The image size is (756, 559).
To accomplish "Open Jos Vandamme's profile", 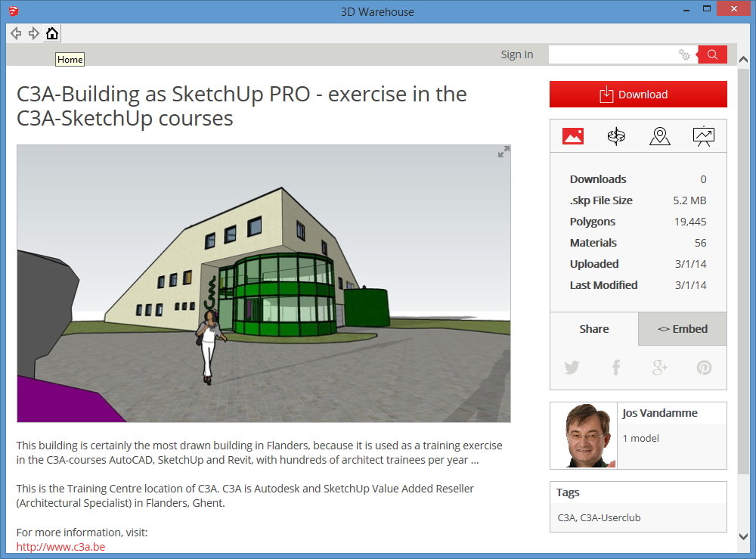I will [659, 413].
